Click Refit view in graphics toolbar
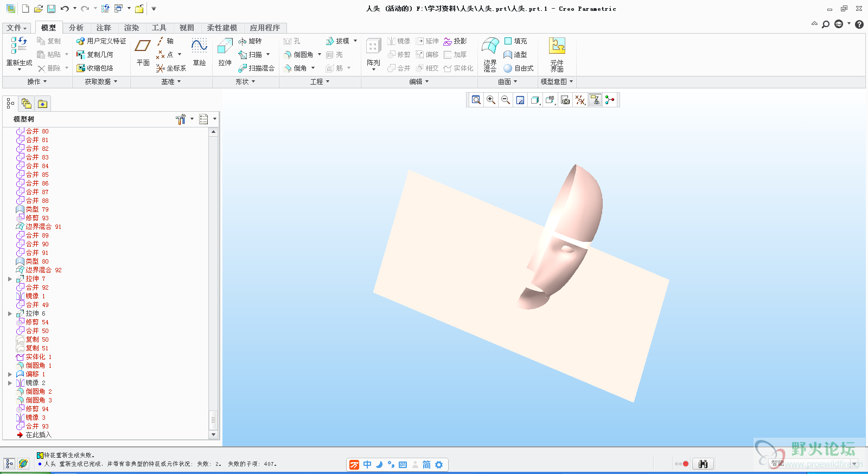Image resolution: width=868 pixels, height=474 pixels. 476,100
